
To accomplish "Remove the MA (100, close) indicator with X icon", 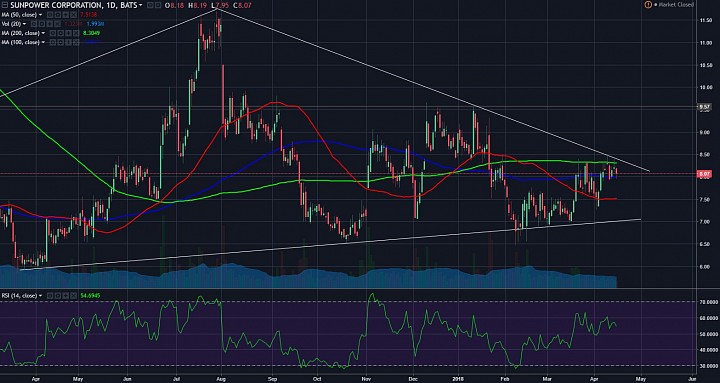I will click(76, 42).
